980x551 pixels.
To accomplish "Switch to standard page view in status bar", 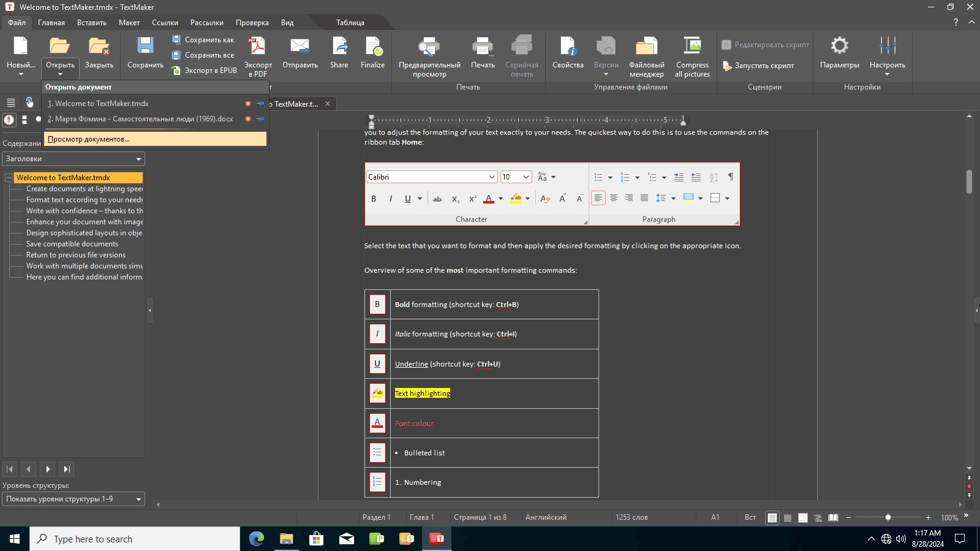I will [x=772, y=518].
